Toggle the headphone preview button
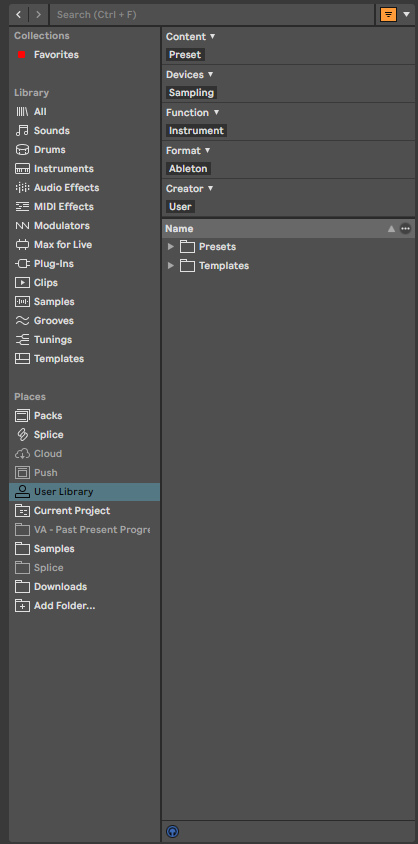The height and width of the screenshot is (844, 418). (x=172, y=832)
